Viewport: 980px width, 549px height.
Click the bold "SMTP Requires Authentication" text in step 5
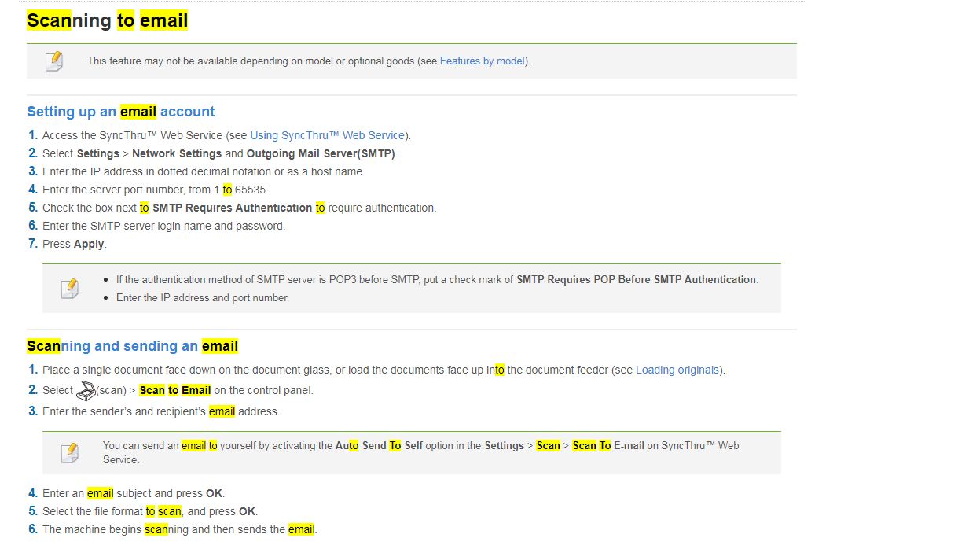232,208
